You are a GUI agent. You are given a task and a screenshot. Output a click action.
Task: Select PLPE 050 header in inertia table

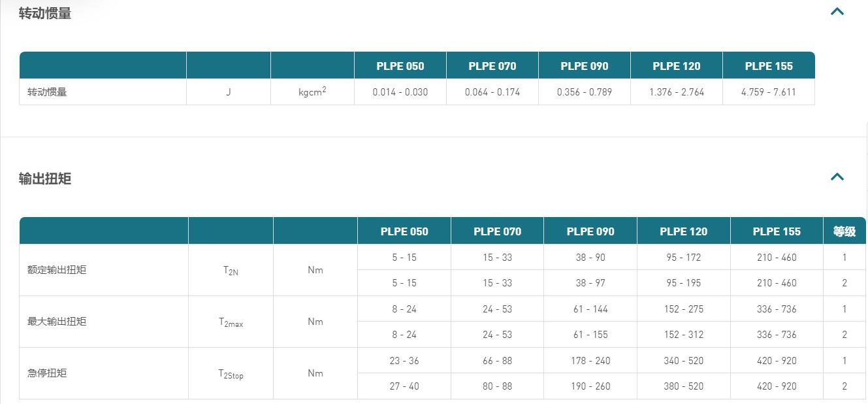400,65
